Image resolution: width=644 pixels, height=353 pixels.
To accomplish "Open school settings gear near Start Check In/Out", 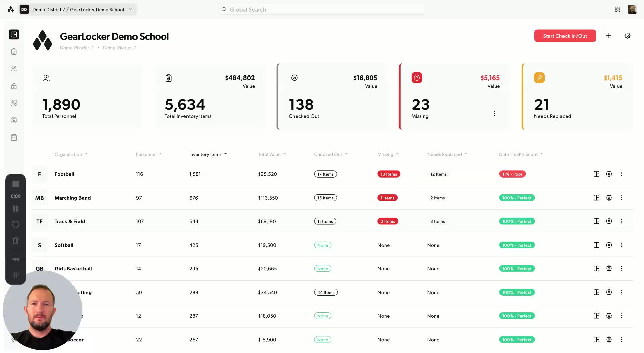I will pos(628,36).
